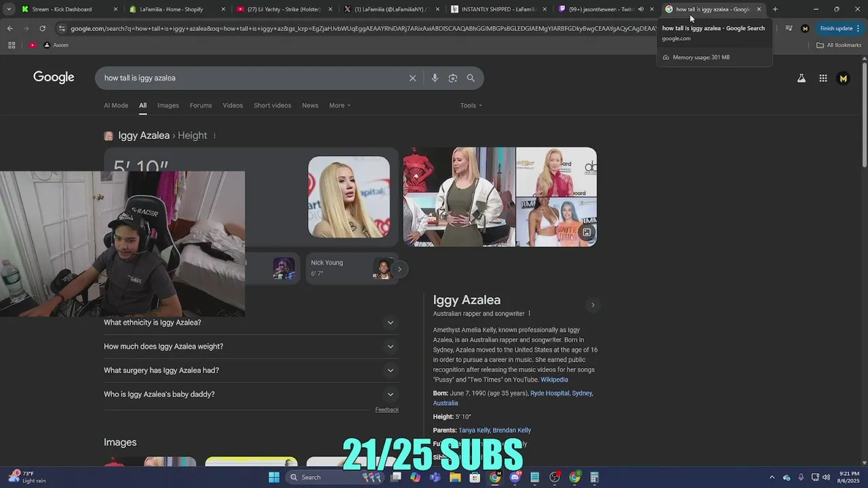Open the Ryde Hospital, Sydney link
The height and width of the screenshot is (488, 868).
tap(561, 393)
